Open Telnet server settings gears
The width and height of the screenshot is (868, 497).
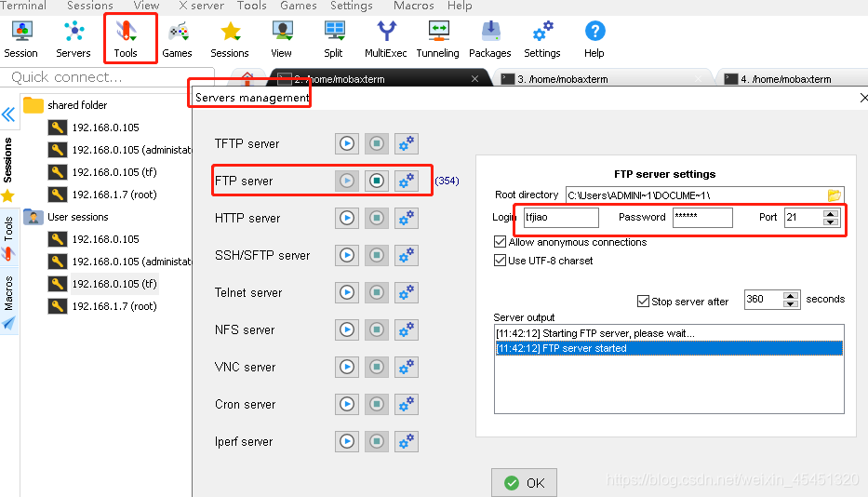tap(407, 292)
